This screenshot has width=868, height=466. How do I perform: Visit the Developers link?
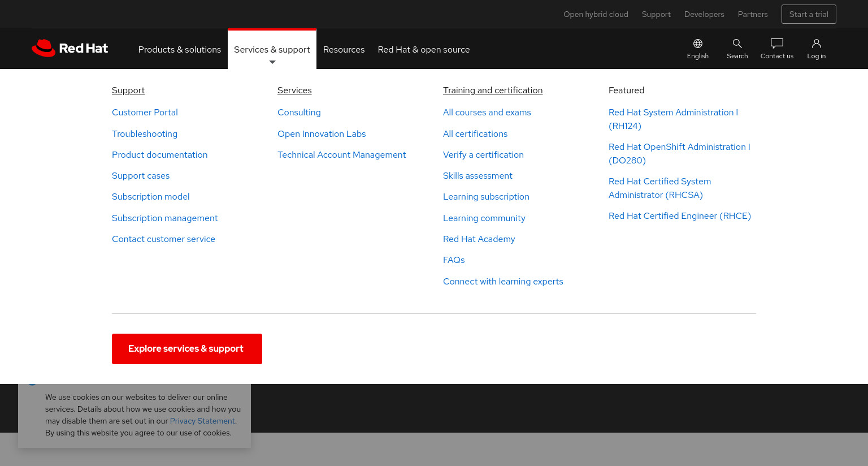[x=704, y=14]
